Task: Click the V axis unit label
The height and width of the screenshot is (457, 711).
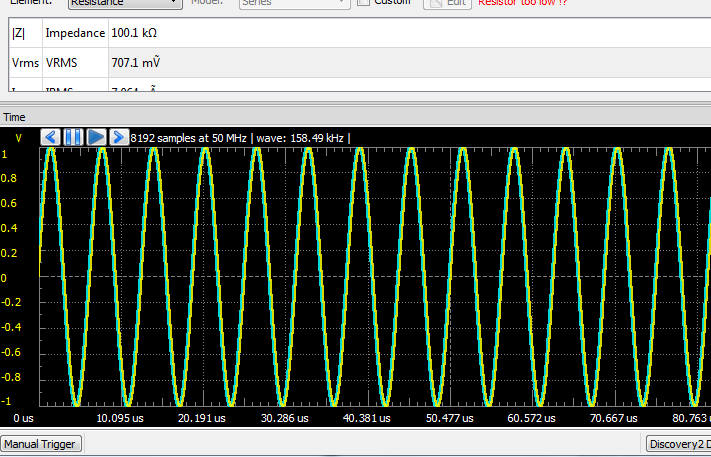Action: (x=19, y=138)
